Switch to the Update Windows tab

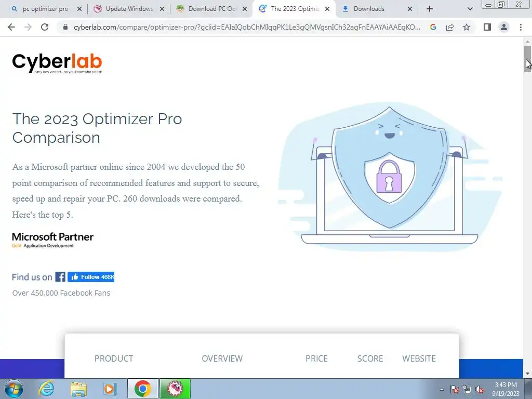click(x=129, y=9)
